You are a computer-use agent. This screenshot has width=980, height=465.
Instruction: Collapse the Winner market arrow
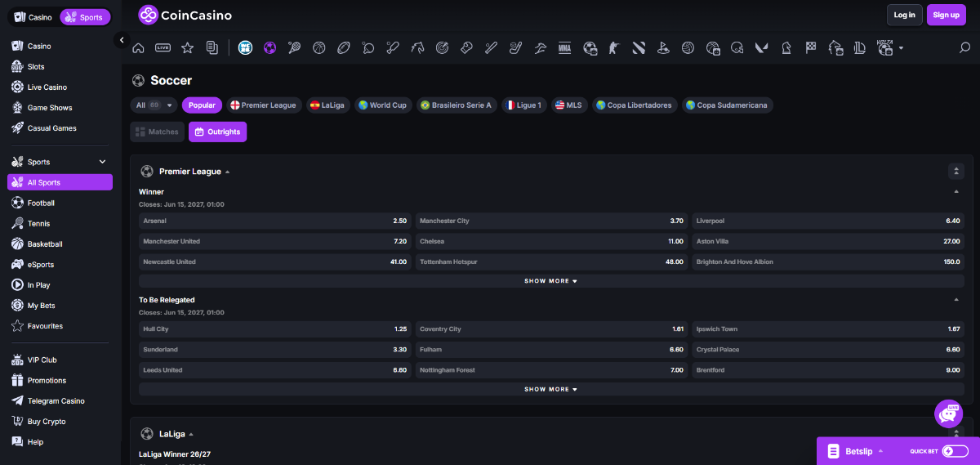pyautogui.click(x=956, y=192)
